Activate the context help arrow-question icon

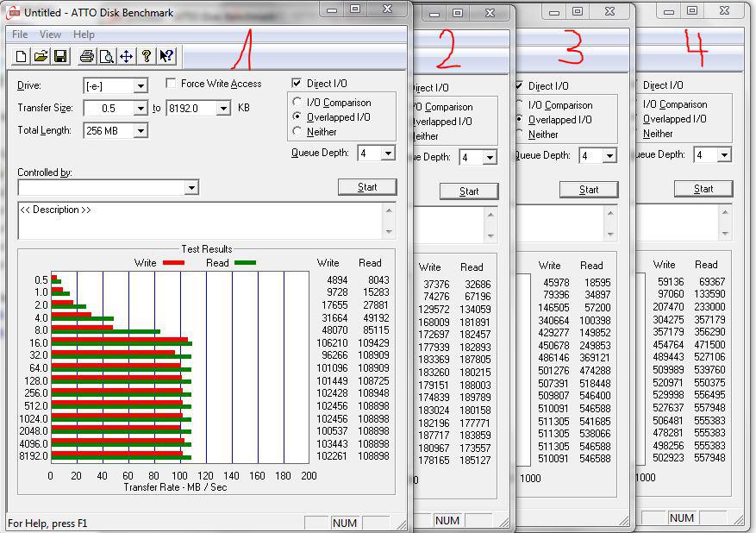click(x=166, y=56)
